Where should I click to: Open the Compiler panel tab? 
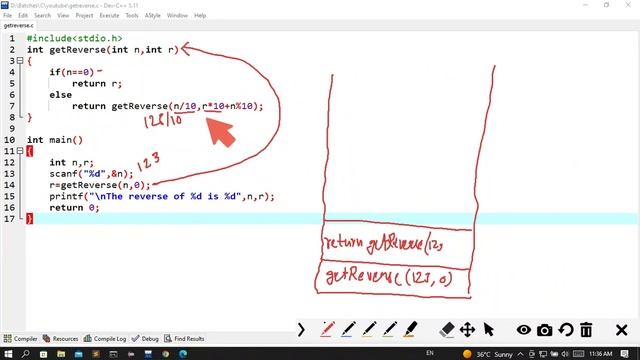tap(20, 339)
